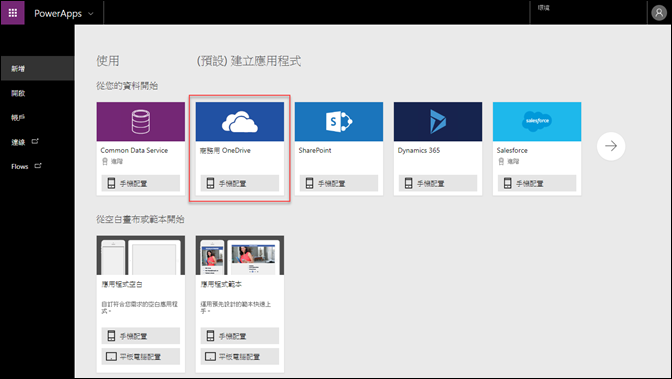Click tablet icon in app template card
Image resolution: width=672 pixels, height=379 pixels.
[x=210, y=356]
